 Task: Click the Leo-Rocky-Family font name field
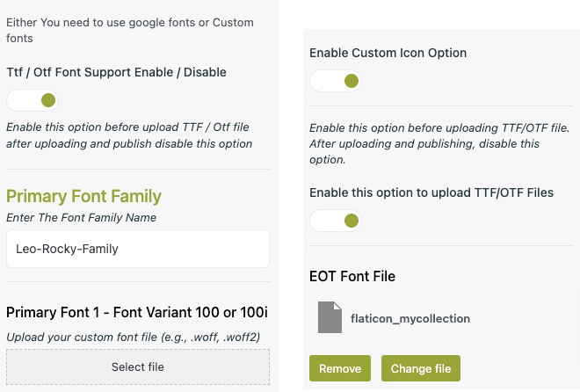click(x=137, y=249)
